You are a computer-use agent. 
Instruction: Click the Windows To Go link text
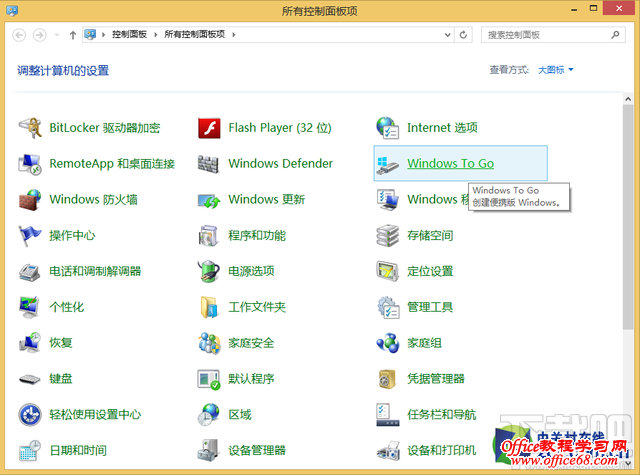tap(451, 164)
